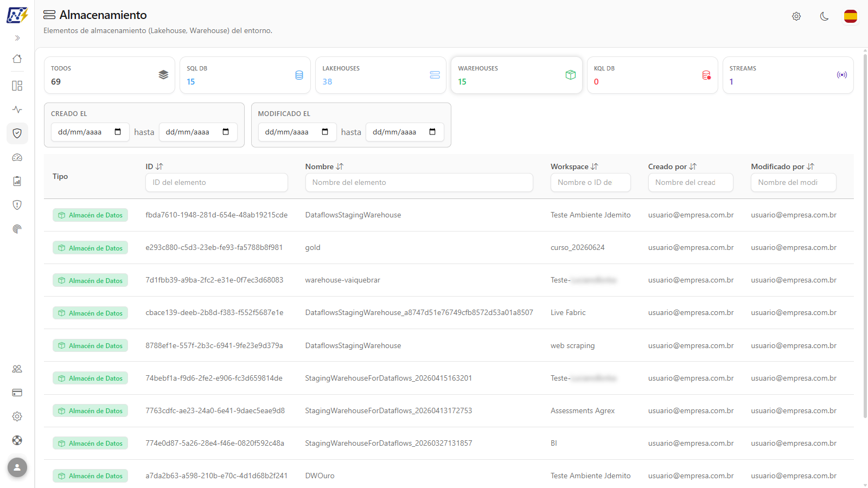Toggle dark mode with the moon icon

click(x=824, y=16)
